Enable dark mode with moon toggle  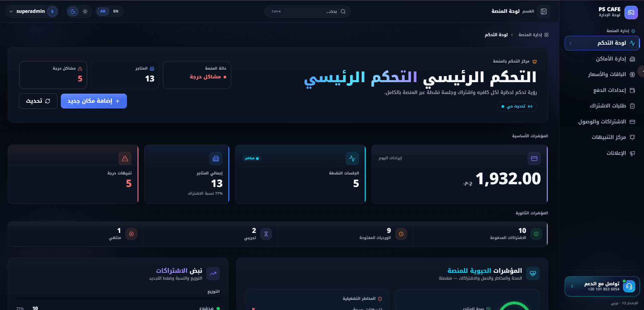click(73, 11)
